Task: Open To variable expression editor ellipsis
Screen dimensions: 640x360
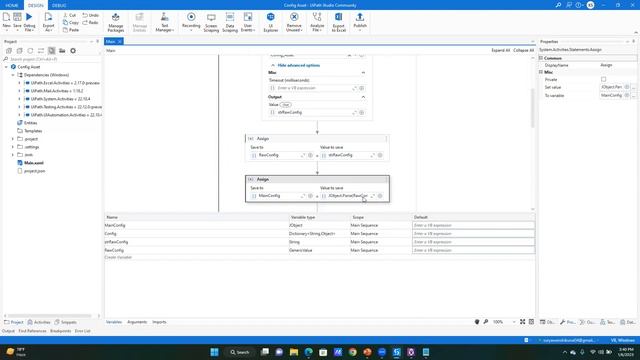Action: [x=633, y=96]
